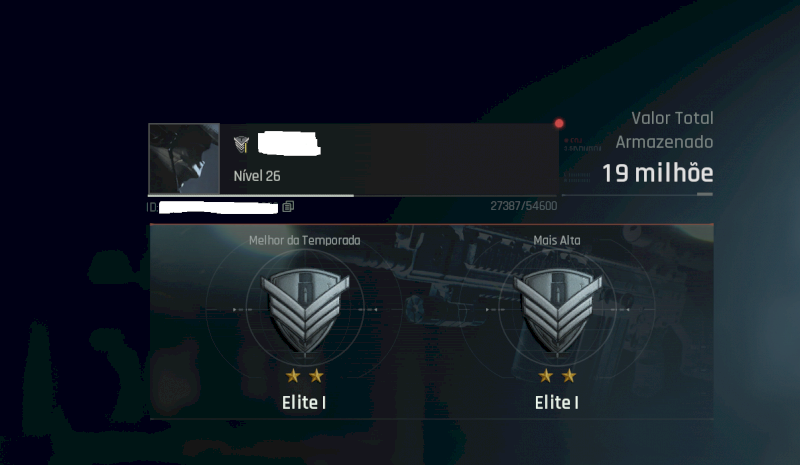This screenshot has height=465, width=800.
Task: Click the Elite I label under Mais Alta
Action: (x=557, y=403)
